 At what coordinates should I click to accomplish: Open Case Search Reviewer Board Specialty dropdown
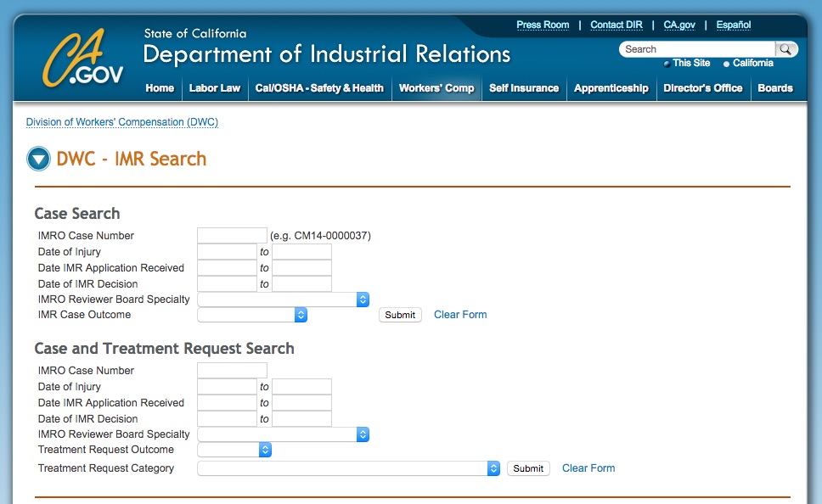(283, 300)
